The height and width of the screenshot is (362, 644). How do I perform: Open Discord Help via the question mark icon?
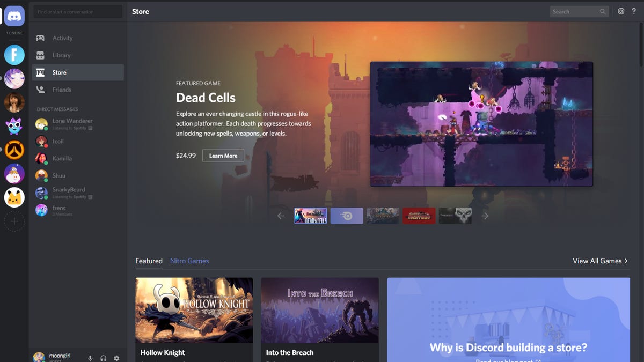634,11
